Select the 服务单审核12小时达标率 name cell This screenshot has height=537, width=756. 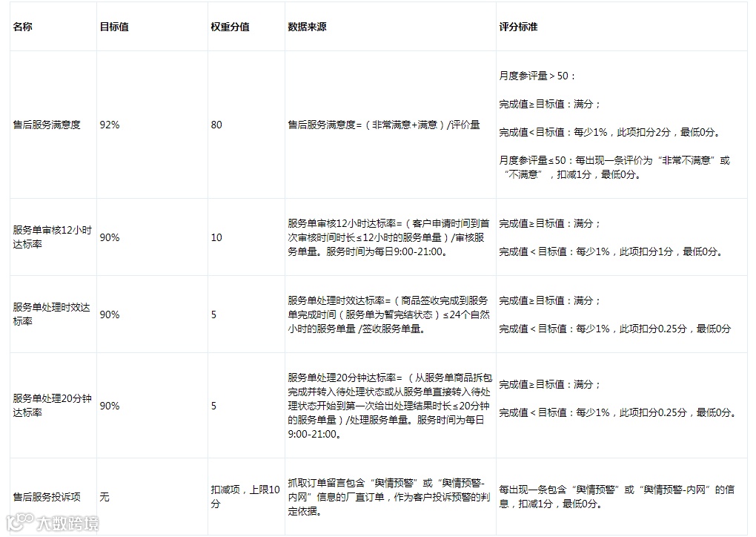point(52,237)
